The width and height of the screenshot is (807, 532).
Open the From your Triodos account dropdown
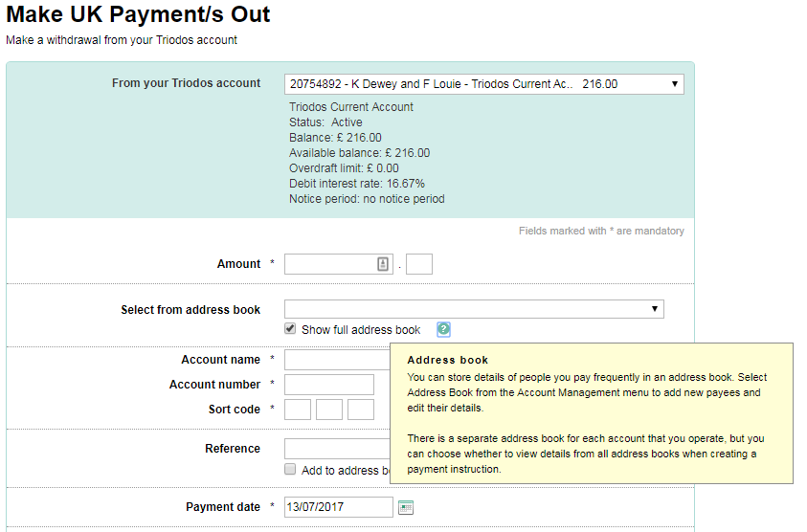tap(484, 84)
